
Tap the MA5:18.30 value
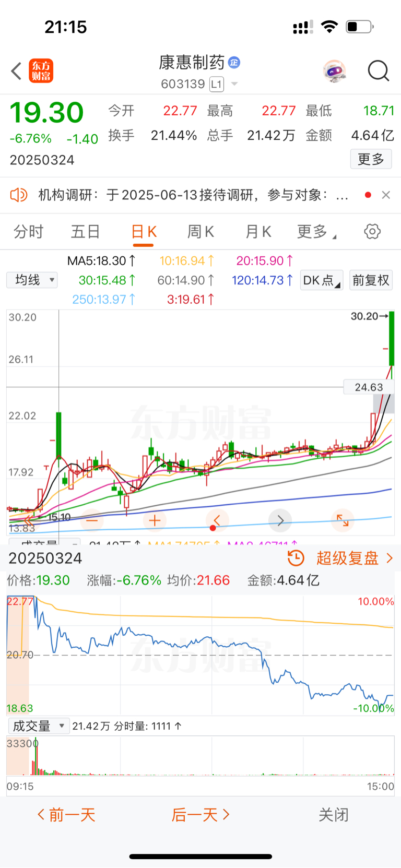click(101, 260)
